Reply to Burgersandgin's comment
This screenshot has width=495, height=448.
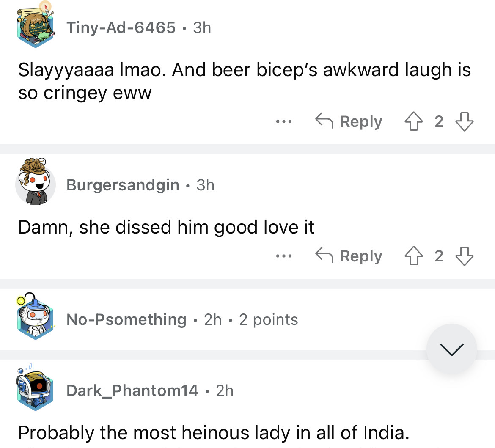click(x=349, y=256)
